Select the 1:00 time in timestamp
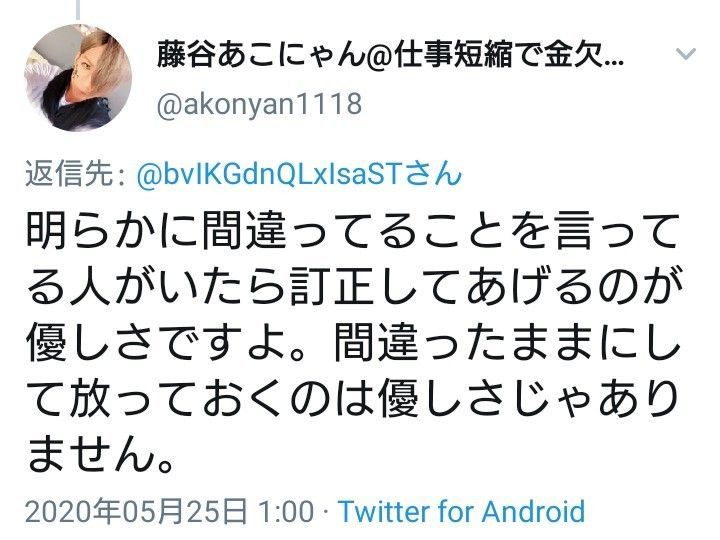Image resolution: width=720 pixels, height=540 pixels. pyautogui.click(x=286, y=511)
